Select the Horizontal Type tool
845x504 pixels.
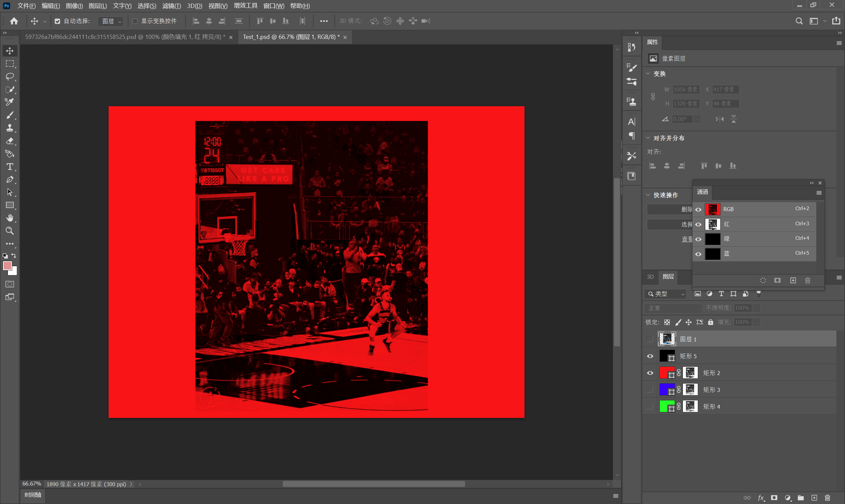(10, 167)
